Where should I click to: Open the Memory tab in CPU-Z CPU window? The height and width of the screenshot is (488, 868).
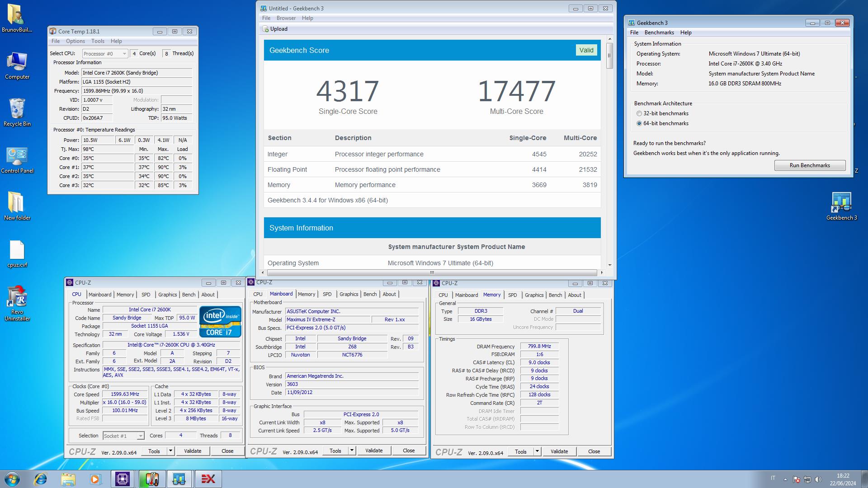[125, 295]
